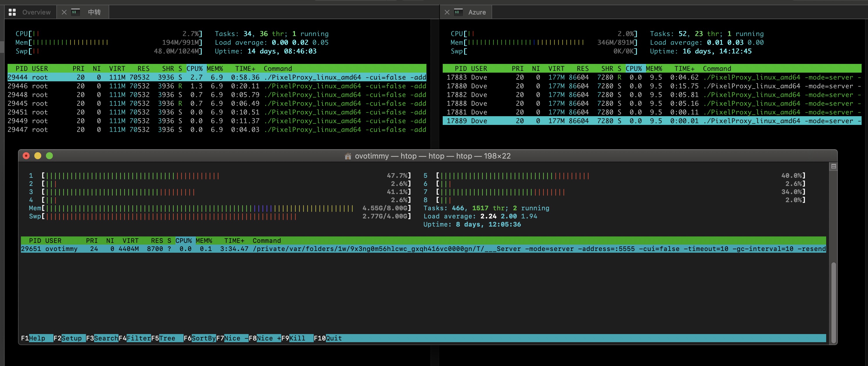
Task: Click the home folder icon in title bar
Action: (348, 156)
